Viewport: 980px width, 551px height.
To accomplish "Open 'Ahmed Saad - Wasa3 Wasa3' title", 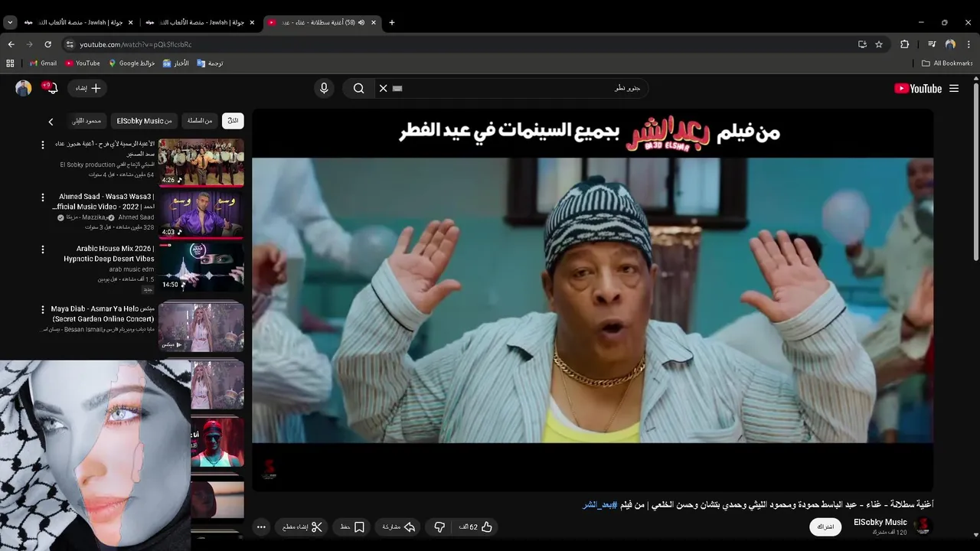I will tap(103, 201).
